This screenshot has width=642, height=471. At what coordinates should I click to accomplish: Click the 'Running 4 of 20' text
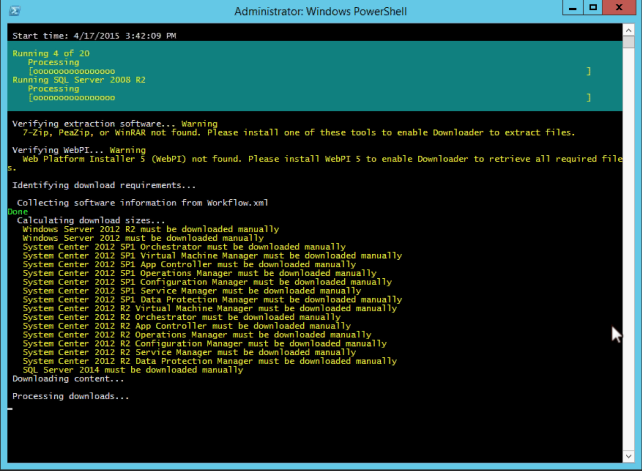coord(51,53)
